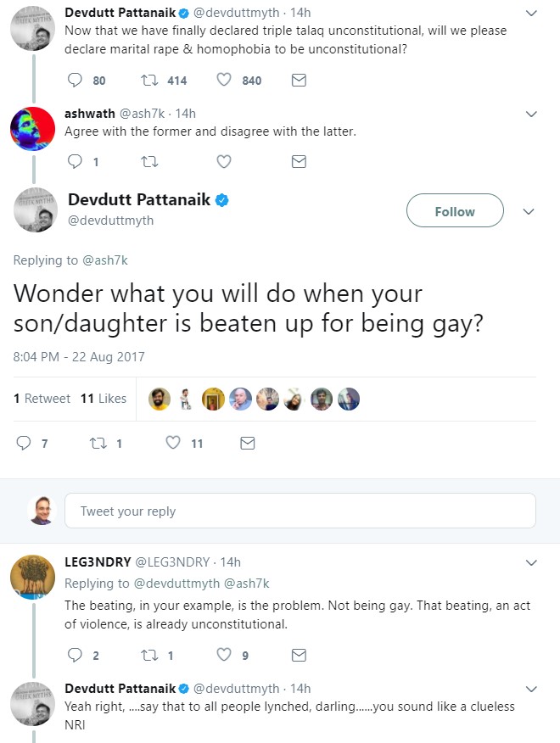The height and width of the screenshot is (743, 560).
Task: Like ashwath's reply tweet
Action: point(224,161)
